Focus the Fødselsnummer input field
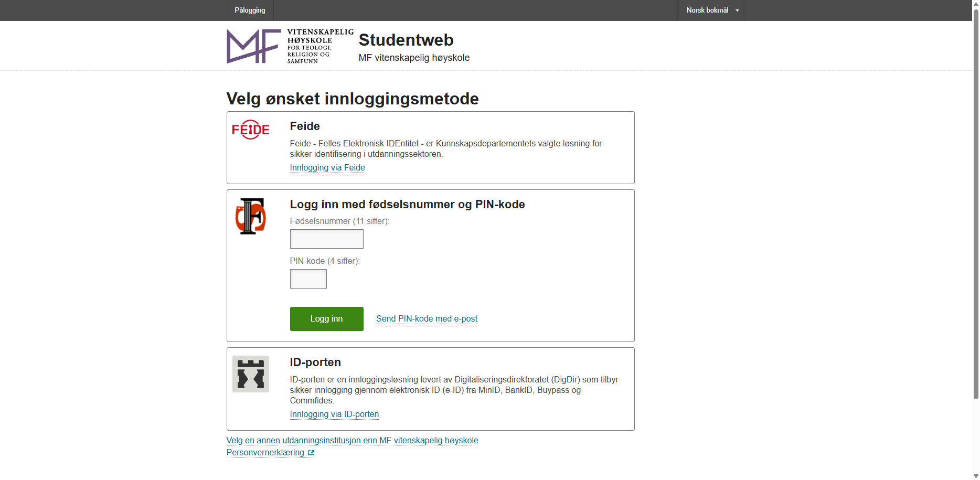980x480 pixels. coord(327,239)
